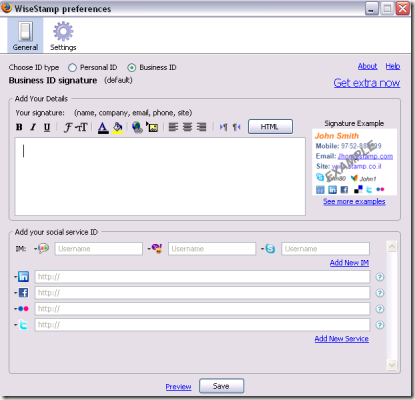Insert a hyperlink with the globe icon

coord(137,127)
